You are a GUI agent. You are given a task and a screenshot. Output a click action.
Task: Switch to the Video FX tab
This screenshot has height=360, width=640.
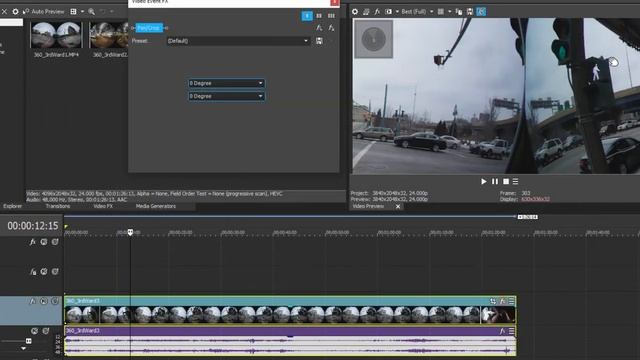pyautogui.click(x=103, y=206)
